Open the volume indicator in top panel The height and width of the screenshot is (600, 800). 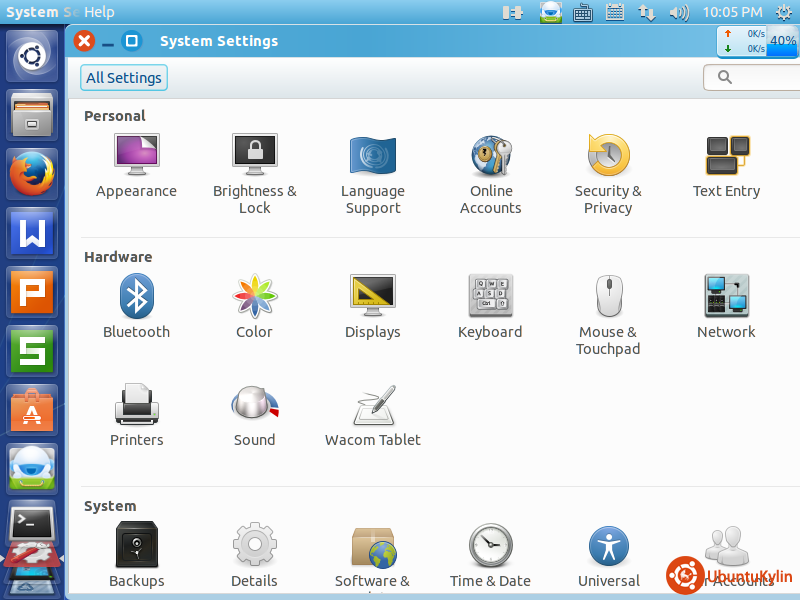(x=679, y=13)
